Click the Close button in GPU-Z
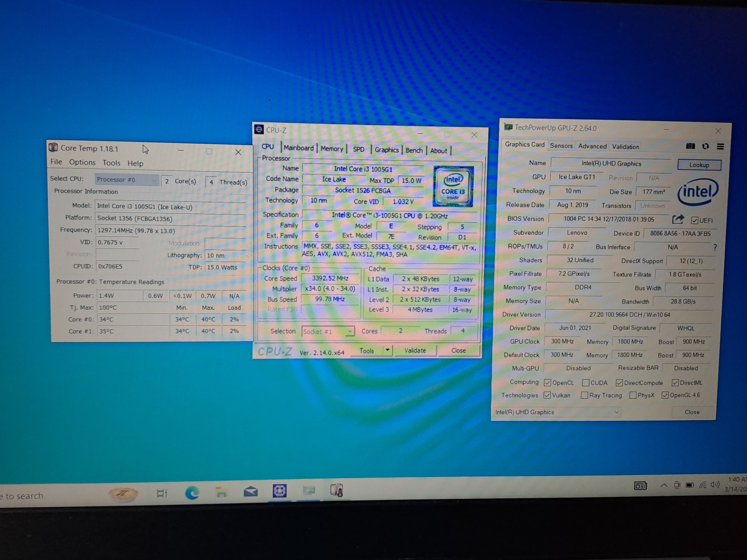Viewport: 747px width, 560px height. pos(692,412)
